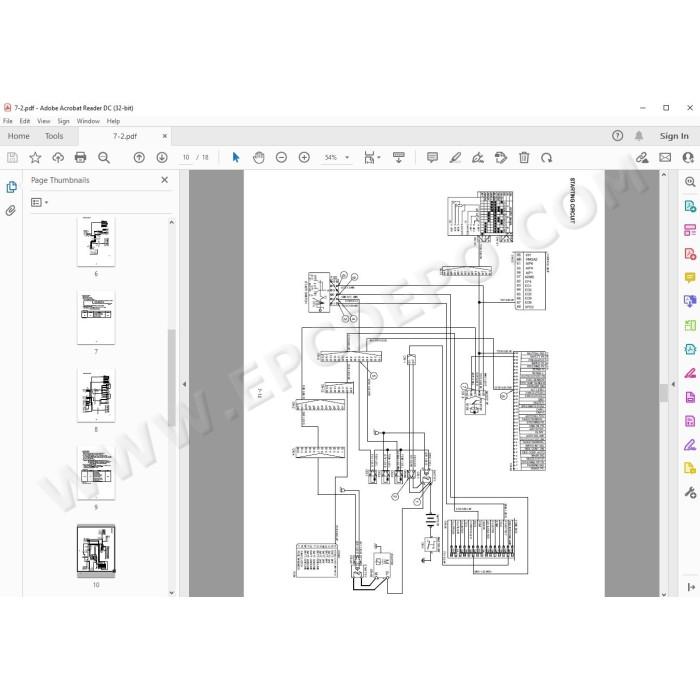The height and width of the screenshot is (700, 700).
Task: Select page 7 thumbnail
Action: coord(96,317)
